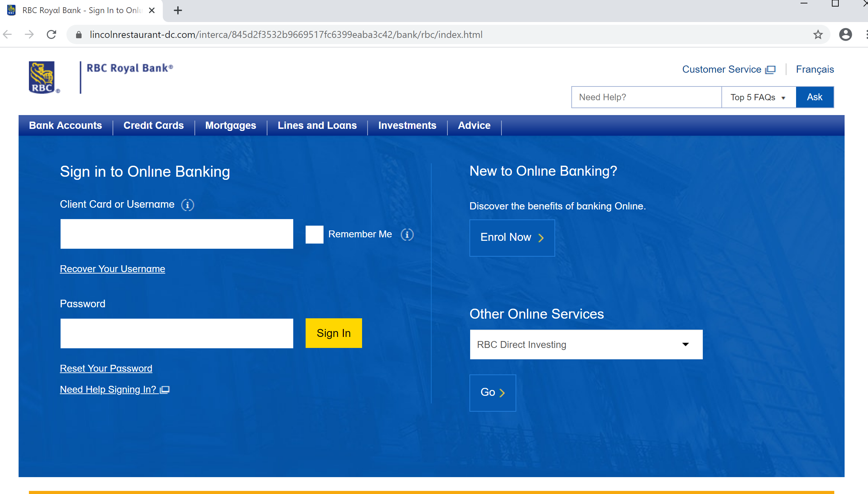Follow the Reset Your Password link
The height and width of the screenshot is (494, 868).
pyautogui.click(x=106, y=368)
